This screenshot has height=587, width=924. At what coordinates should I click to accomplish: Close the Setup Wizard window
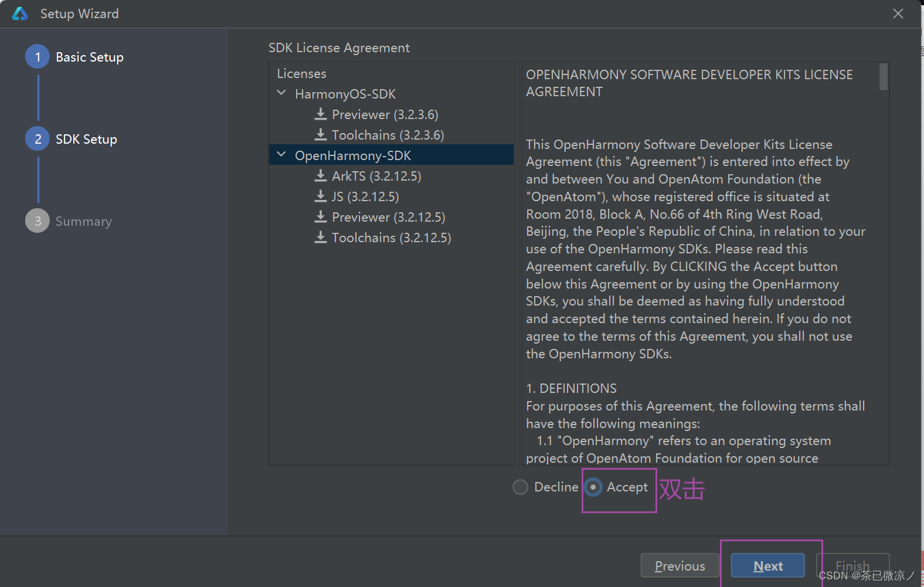[x=898, y=13]
